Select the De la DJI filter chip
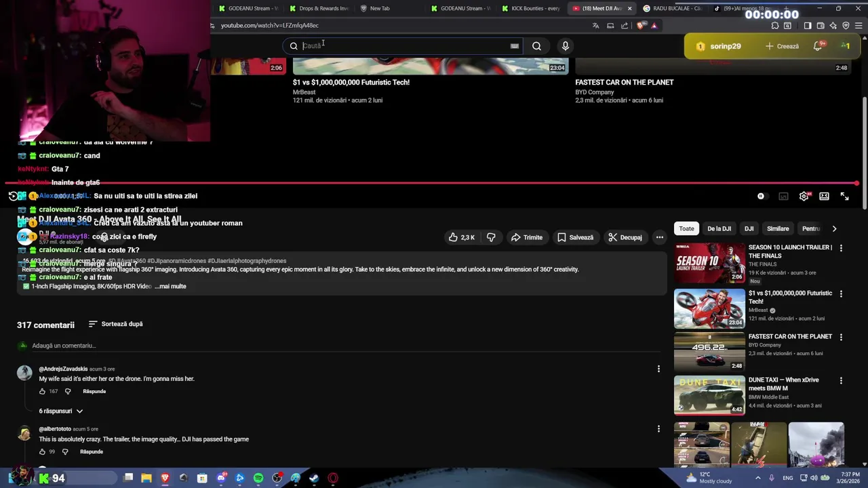This screenshot has width=868, height=488. coord(719,228)
